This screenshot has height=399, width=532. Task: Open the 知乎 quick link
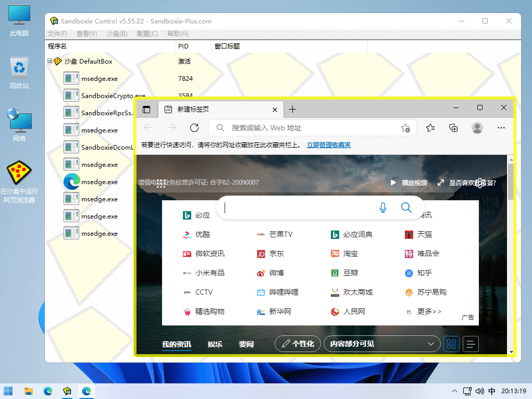point(418,273)
